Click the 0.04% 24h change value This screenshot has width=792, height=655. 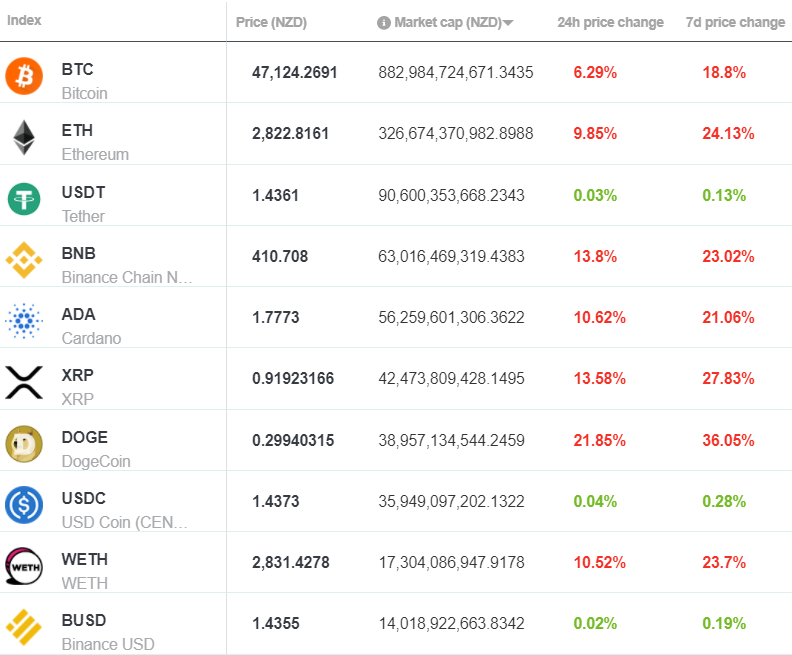(x=595, y=501)
